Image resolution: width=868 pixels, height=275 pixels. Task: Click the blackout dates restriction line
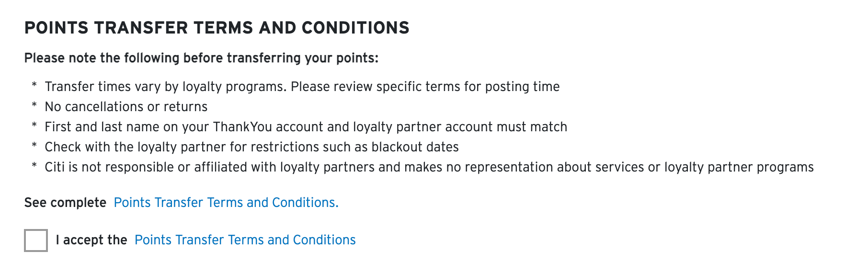pos(251,147)
